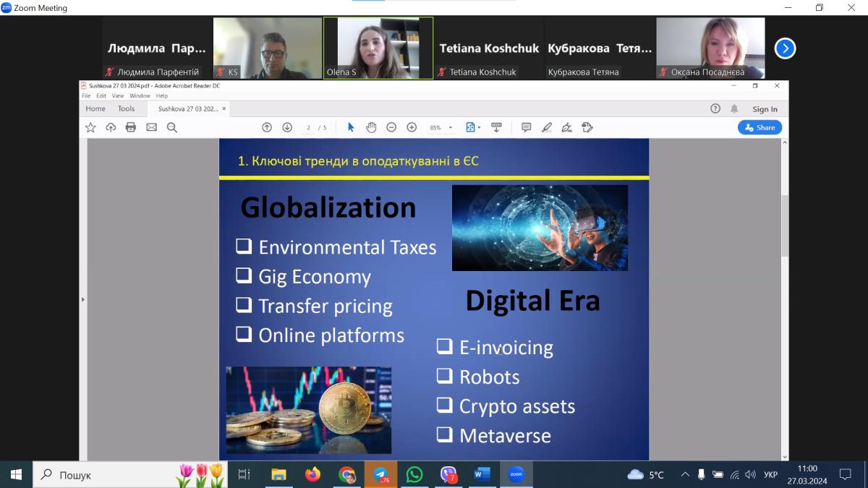Check the Metaverse checkbox on the slide
Image resolution: width=868 pixels, height=488 pixels.
(x=444, y=435)
